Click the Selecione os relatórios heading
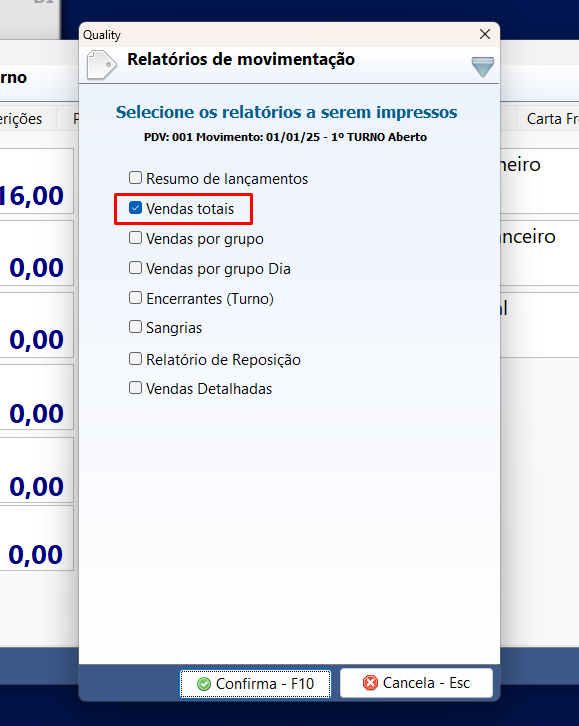This screenshot has height=726, width=579. (x=286, y=112)
